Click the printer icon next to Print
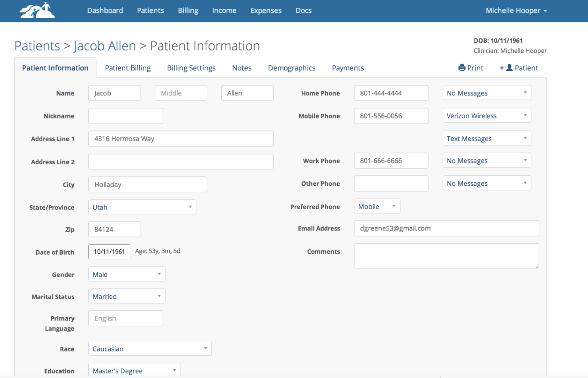The image size is (588, 378). pos(462,68)
